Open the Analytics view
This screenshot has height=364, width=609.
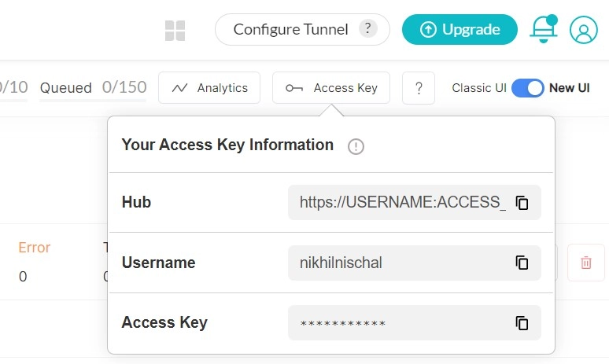click(209, 88)
